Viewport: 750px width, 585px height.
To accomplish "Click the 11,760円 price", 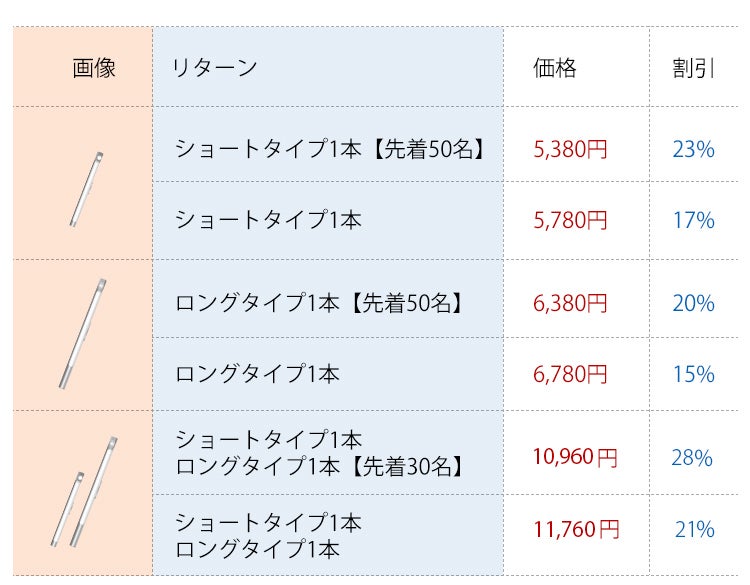I will tap(575, 529).
